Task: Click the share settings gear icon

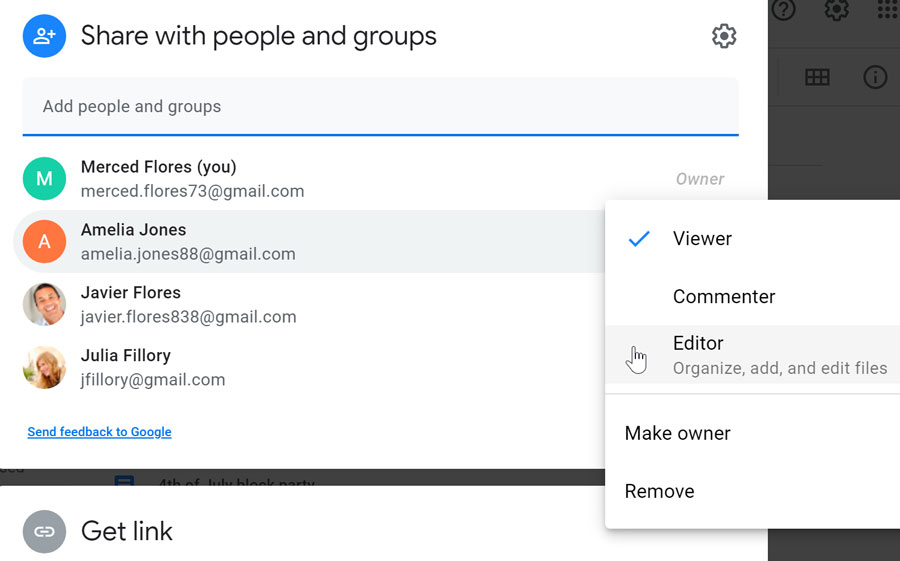Action: click(x=724, y=37)
